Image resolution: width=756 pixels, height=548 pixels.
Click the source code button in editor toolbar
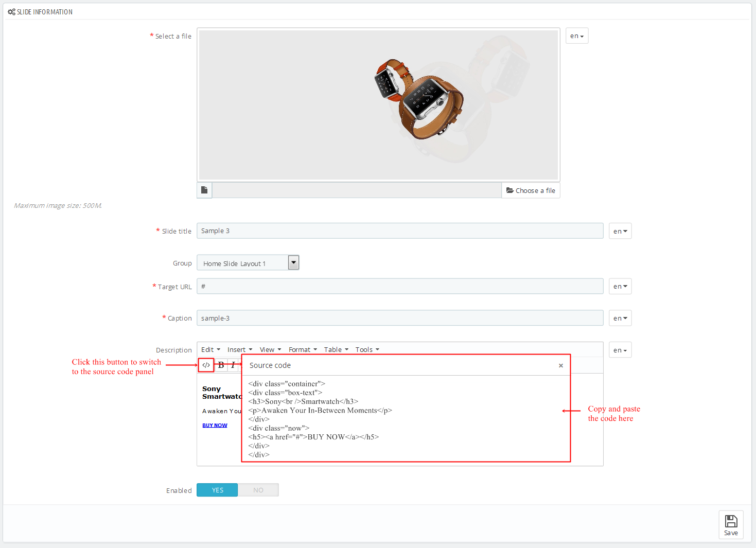click(206, 365)
